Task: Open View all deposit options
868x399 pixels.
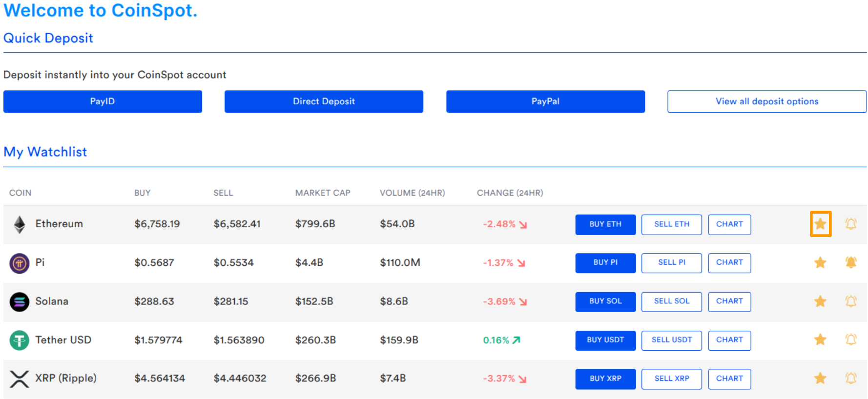Action: [767, 101]
